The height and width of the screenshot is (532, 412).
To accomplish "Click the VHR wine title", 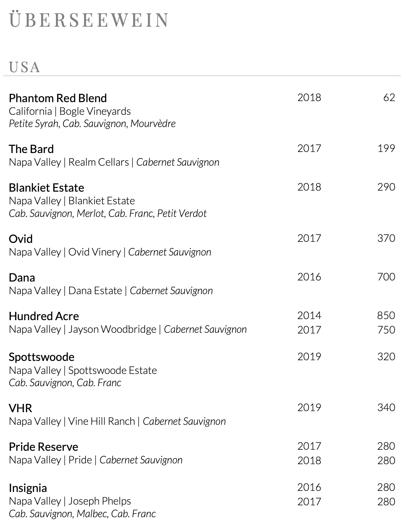I will [x=20, y=408].
